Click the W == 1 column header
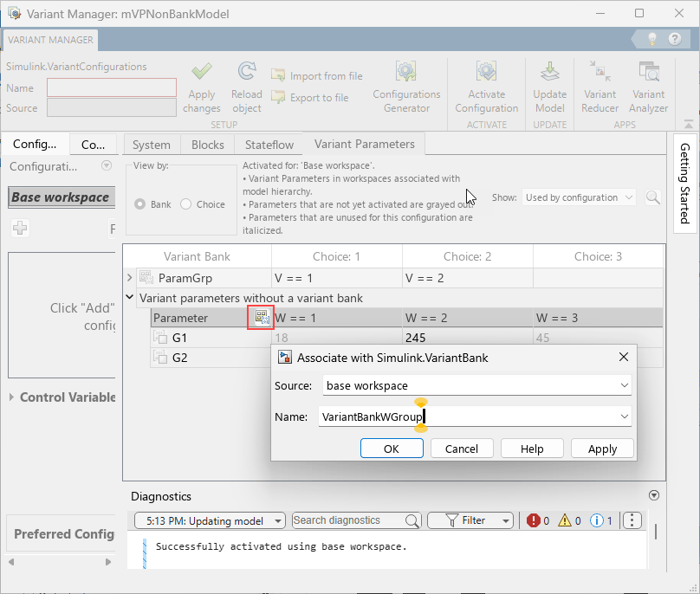700x594 pixels. [338, 317]
